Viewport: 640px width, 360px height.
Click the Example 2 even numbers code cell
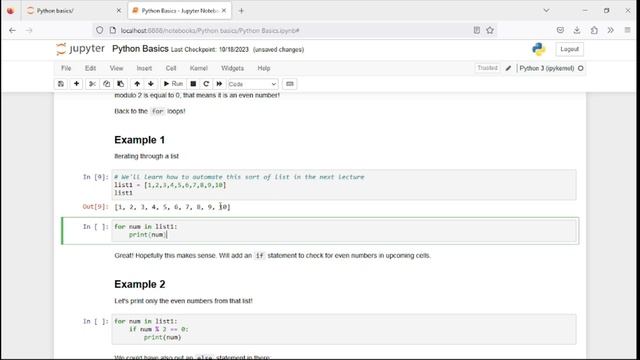tap(344, 329)
